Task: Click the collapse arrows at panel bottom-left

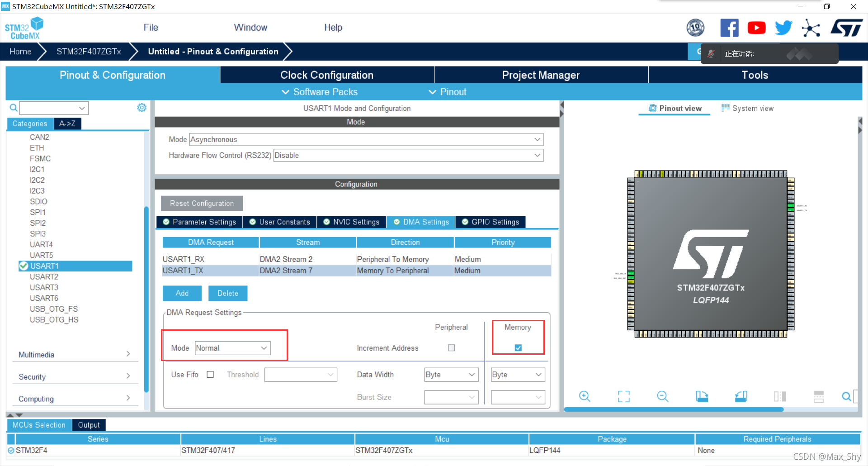Action: (x=14, y=415)
